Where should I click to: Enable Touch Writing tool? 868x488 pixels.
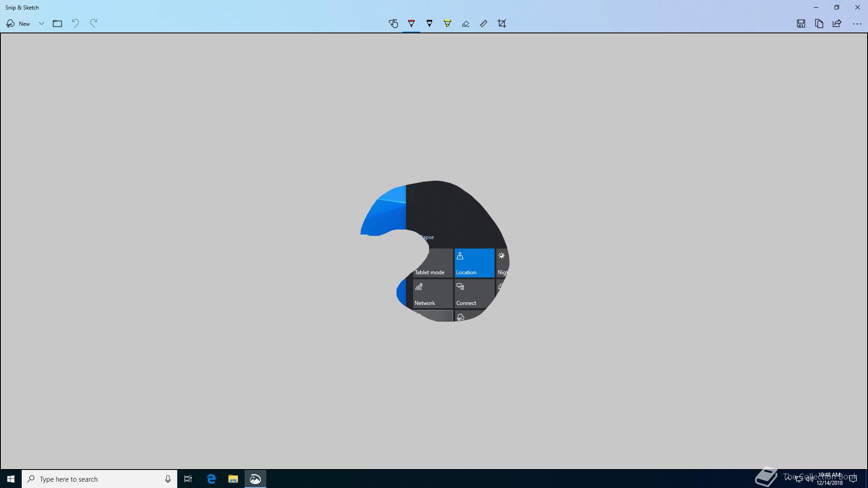(393, 23)
